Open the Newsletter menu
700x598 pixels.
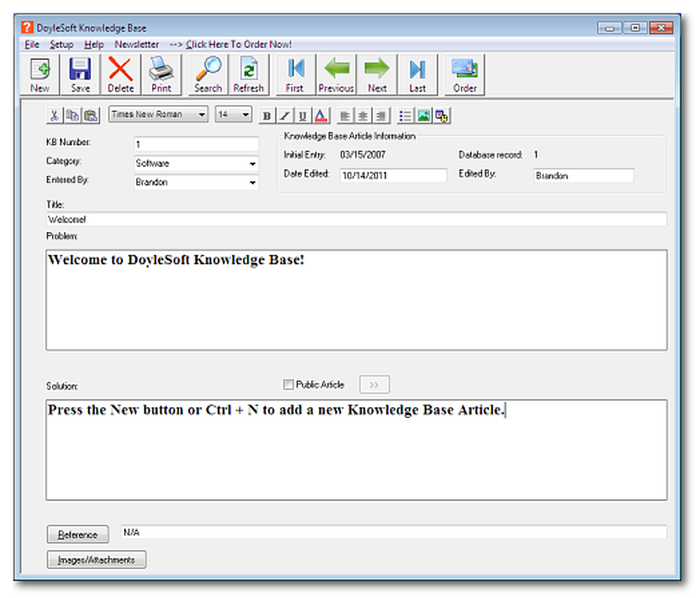pyautogui.click(x=136, y=44)
